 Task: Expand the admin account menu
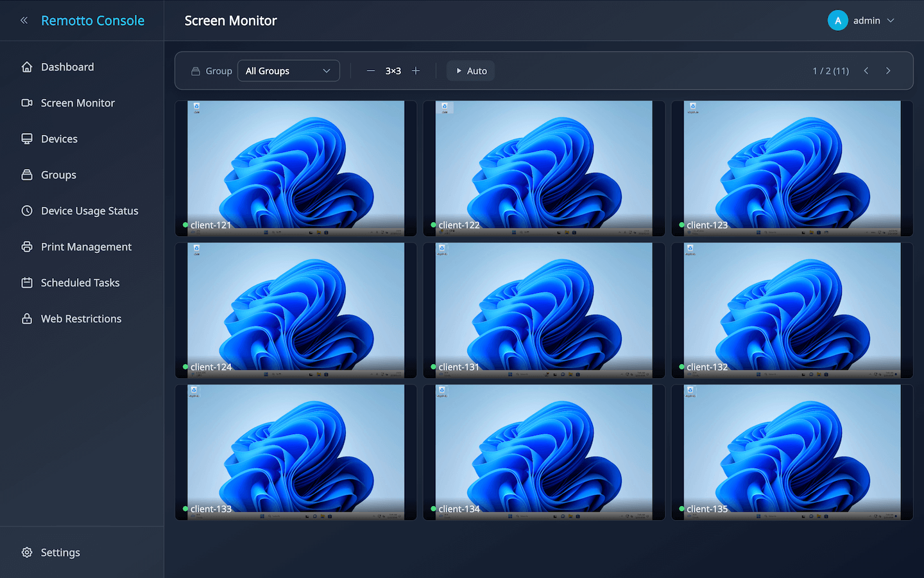[891, 20]
